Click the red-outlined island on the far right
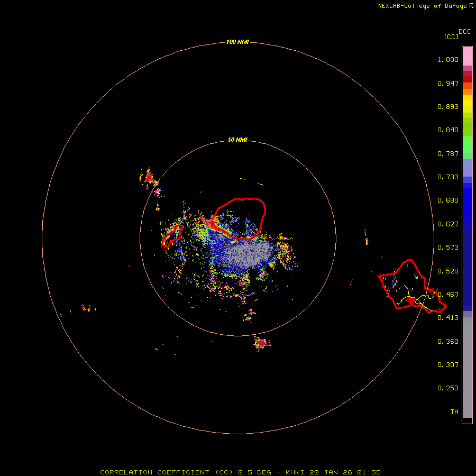The height and width of the screenshot is (476, 476). click(x=412, y=286)
